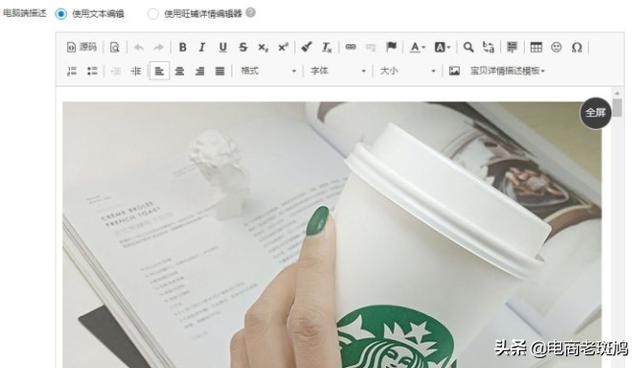The width and height of the screenshot is (640, 368).
Task: Open 宝贝详情描述模板 template menu
Action: [507, 71]
